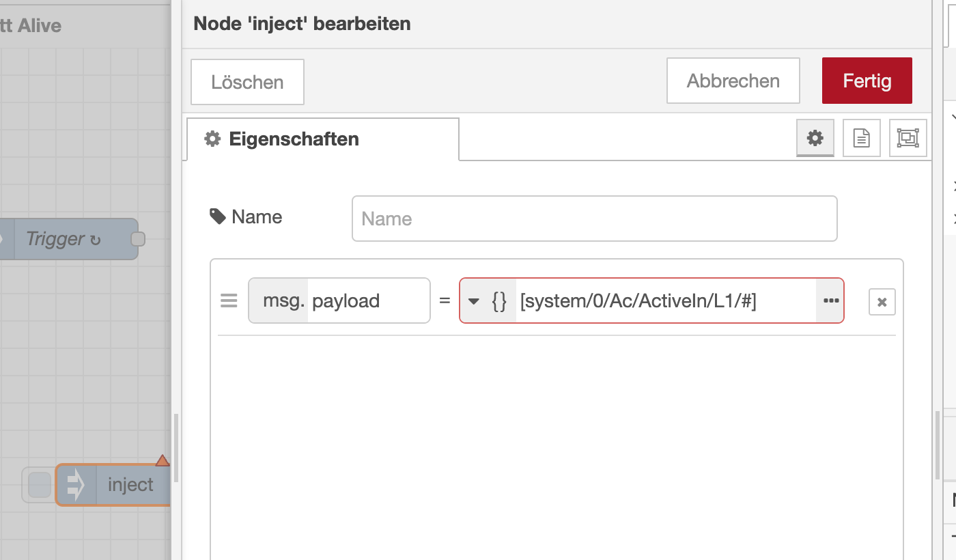Viewport: 956px width, 560px height.
Task: Click the tag icon beside Name
Action: [218, 217]
